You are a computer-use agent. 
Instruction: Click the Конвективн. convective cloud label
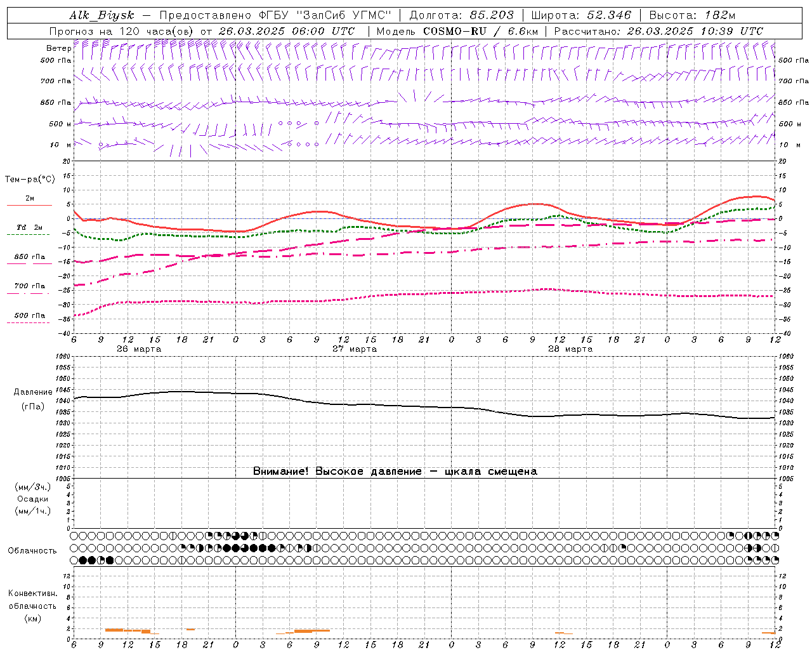pos(32,594)
